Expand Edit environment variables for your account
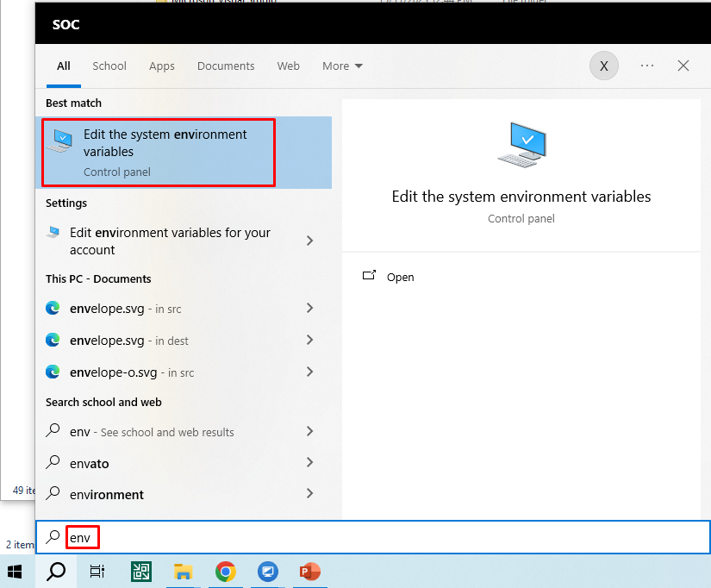The width and height of the screenshot is (711, 588). click(x=309, y=241)
